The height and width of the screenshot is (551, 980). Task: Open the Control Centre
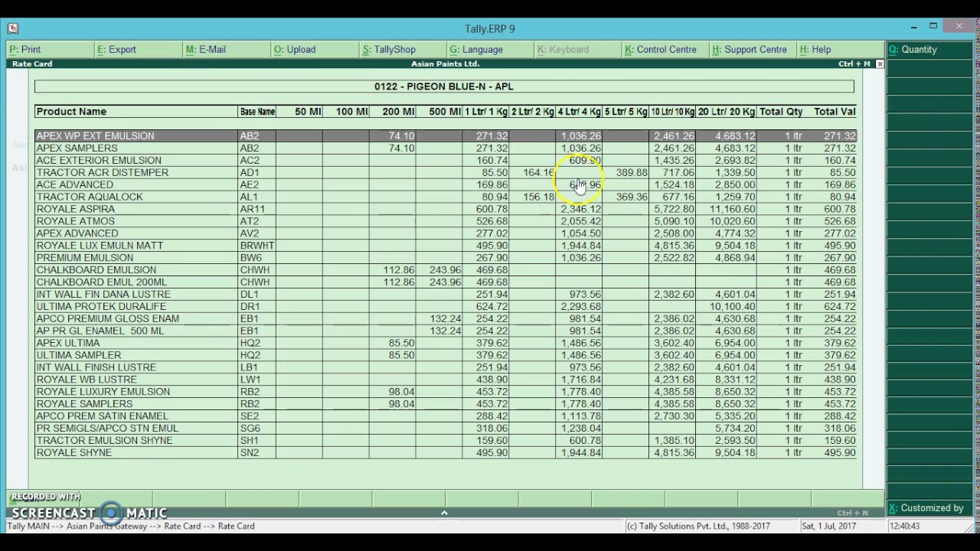pos(660,49)
